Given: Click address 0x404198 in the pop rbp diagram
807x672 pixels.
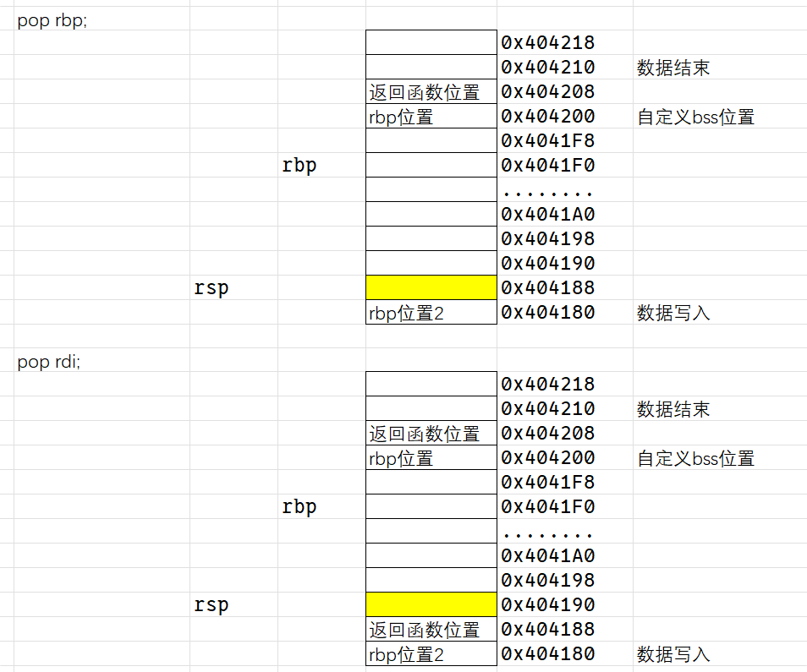Looking at the screenshot, I should [547, 239].
